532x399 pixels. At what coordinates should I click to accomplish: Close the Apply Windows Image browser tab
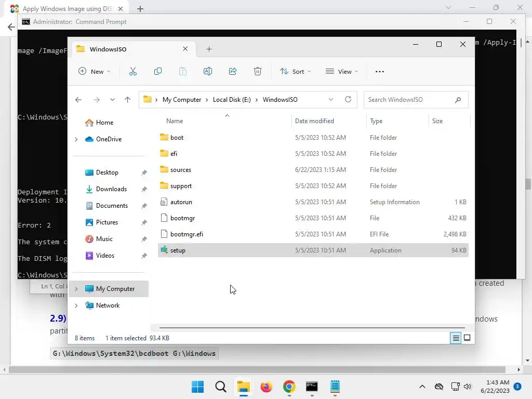pyautogui.click(x=121, y=9)
